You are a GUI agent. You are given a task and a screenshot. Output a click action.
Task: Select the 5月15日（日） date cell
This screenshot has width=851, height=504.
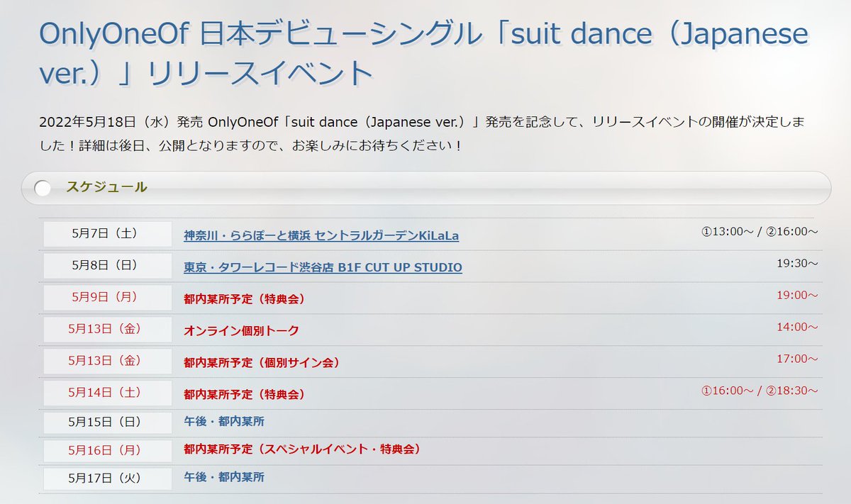pyautogui.click(x=108, y=422)
